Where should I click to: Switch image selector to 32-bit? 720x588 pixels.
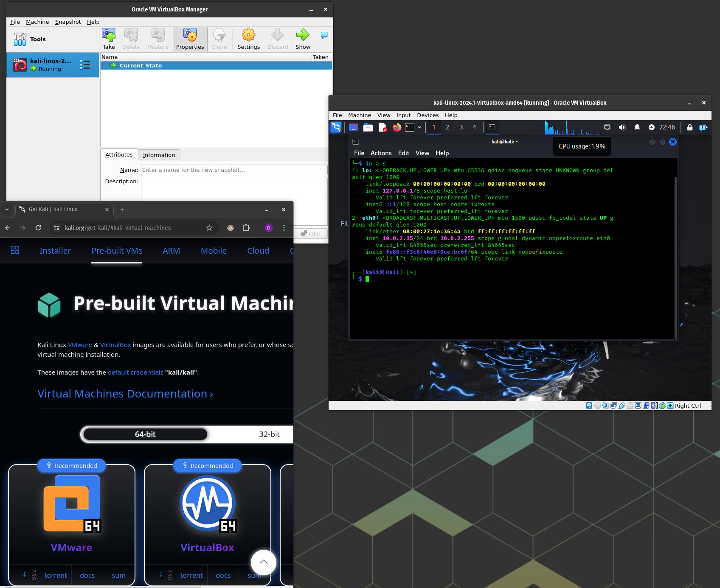269,434
